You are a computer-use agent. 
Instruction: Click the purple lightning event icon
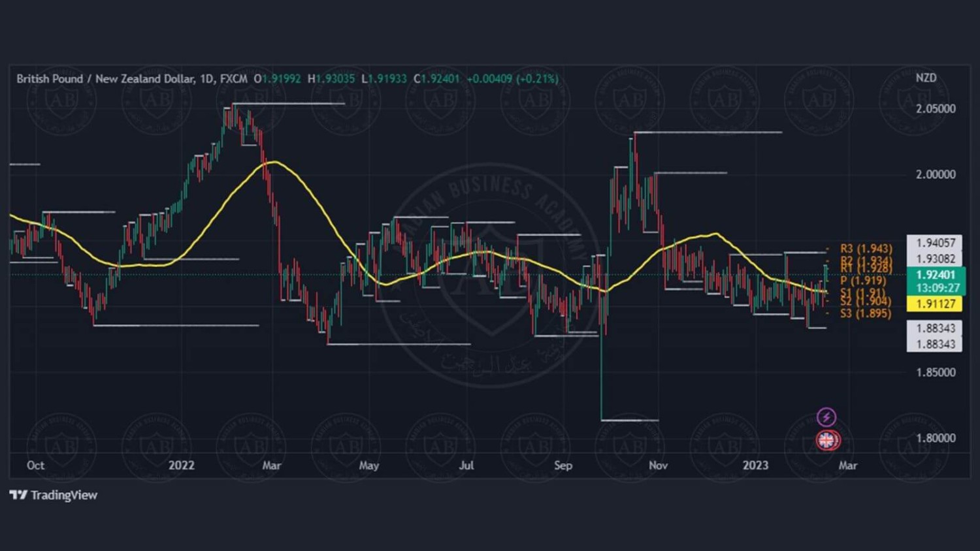pyautogui.click(x=826, y=417)
